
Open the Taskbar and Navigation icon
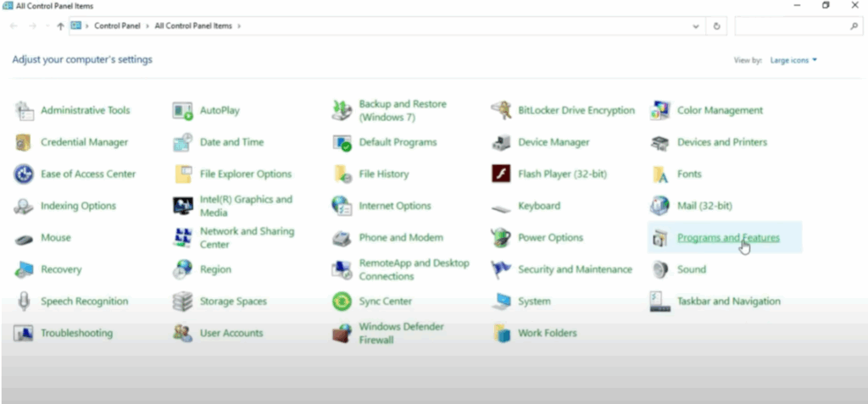coord(659,302)
